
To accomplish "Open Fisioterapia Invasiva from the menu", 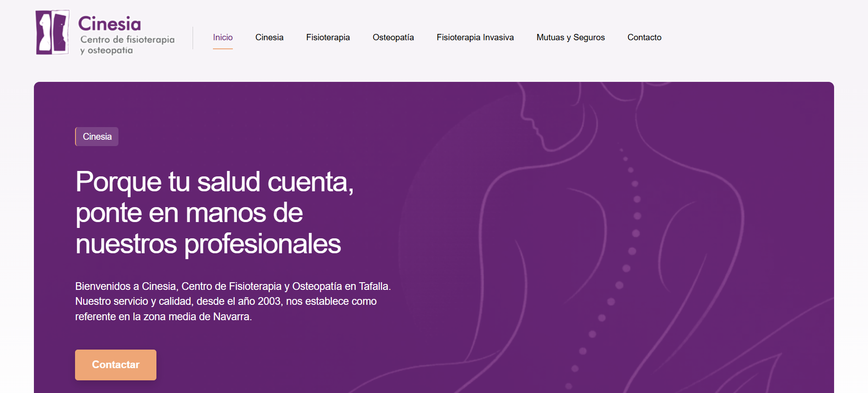I will pyautogui.click(x=475, y=38).
